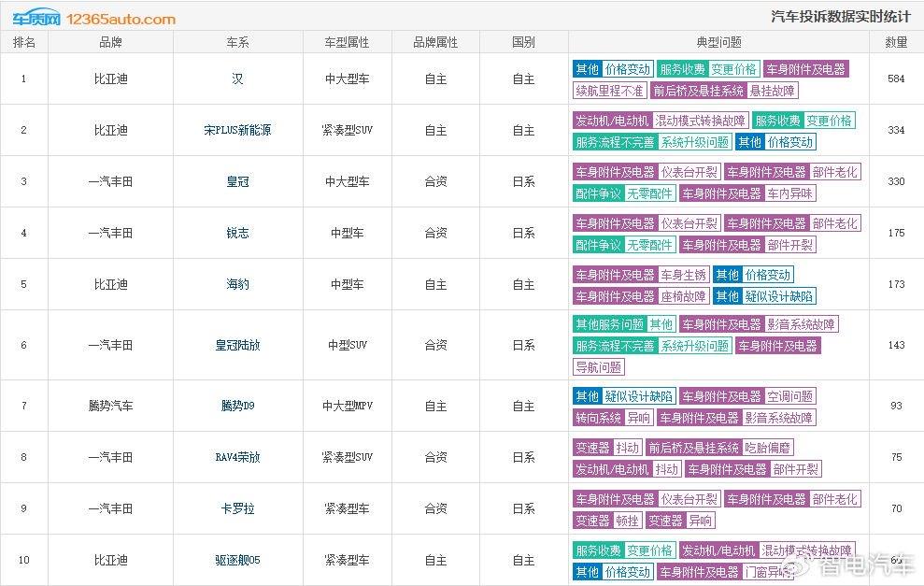The image size is (924, 586).
Task: Click the complaint count 143
Action: (896, 345)
